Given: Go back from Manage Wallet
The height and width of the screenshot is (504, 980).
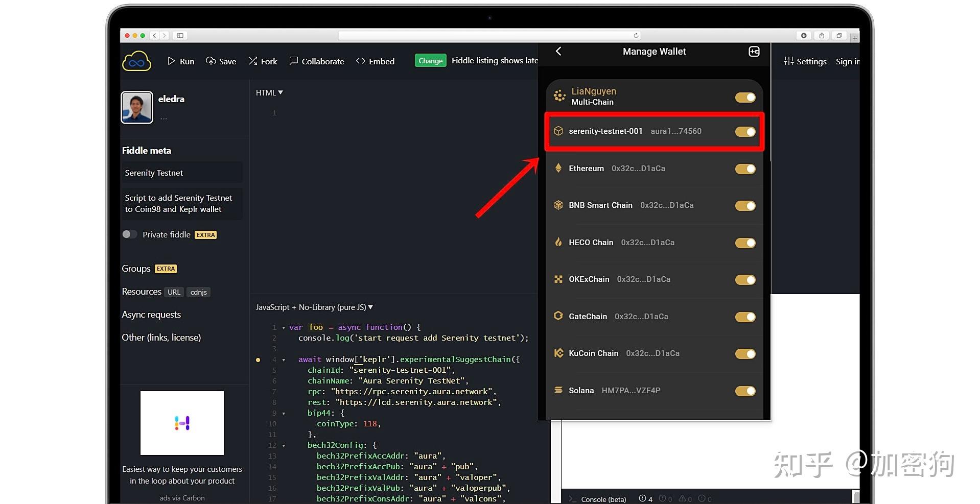Looking at the screenshot, I should (x=558, y=51).
